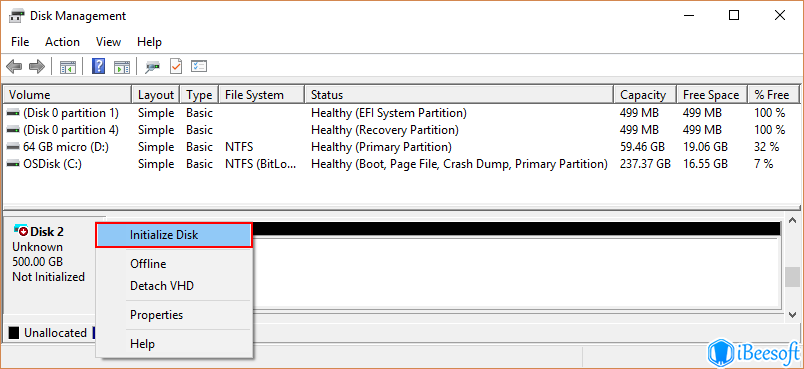Click the Forward arrow toolbar icon

pyautogui.click(x=37, y=66)
